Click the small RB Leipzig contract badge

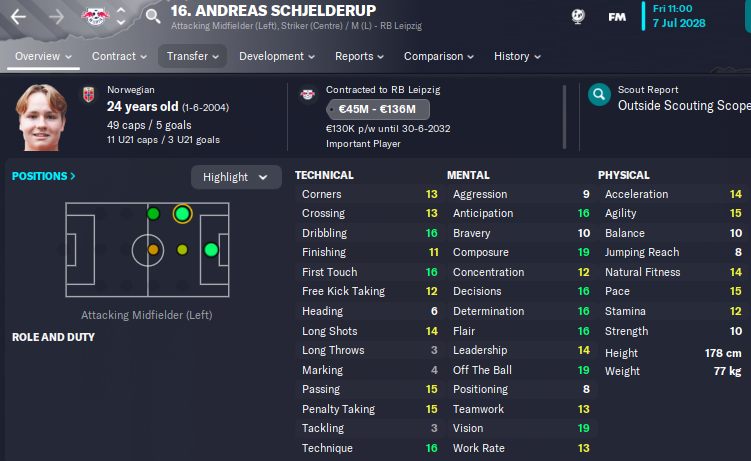coord(307,94)
